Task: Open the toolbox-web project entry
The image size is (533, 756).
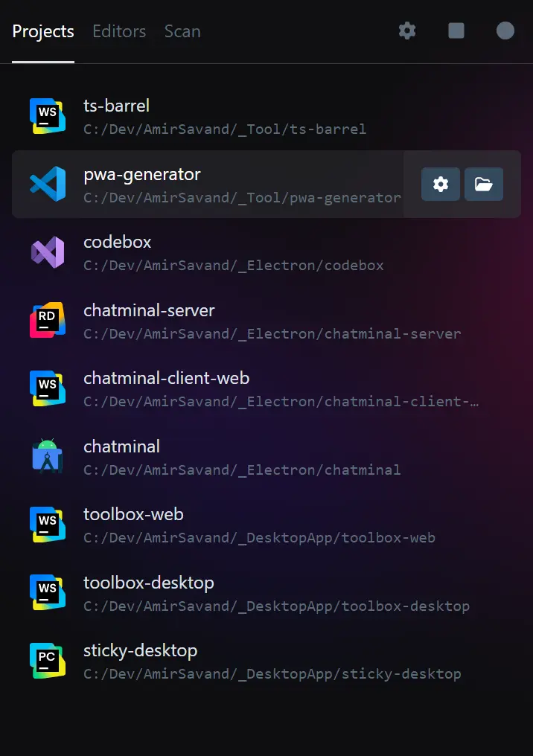Action: tap(266, 525)
